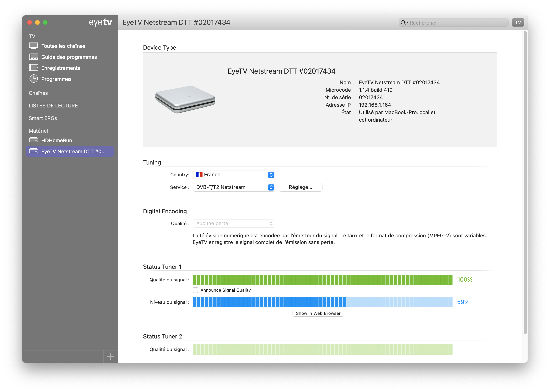Click the Niveau du signal blue level bar
The width and height of the screenshot is (550, 392).
(x=322, y=302)
